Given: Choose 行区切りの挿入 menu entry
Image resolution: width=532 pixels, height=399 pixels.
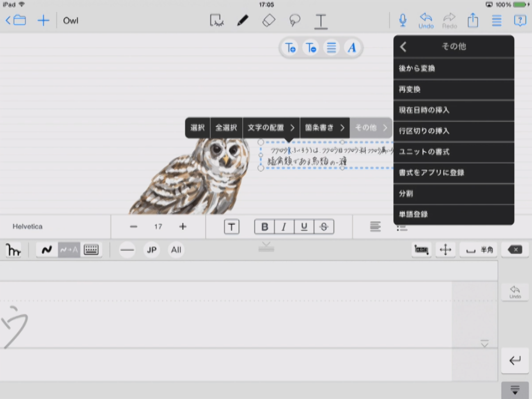Looking at the screenshot, I should click(x=454, y=131).
